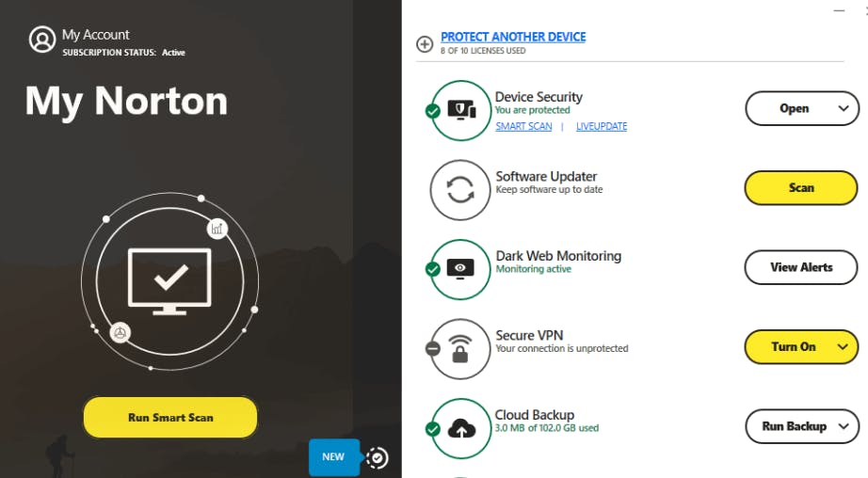Click the Cloud Backup title
The width and height of the screenshot is (868, 478).
535,415
